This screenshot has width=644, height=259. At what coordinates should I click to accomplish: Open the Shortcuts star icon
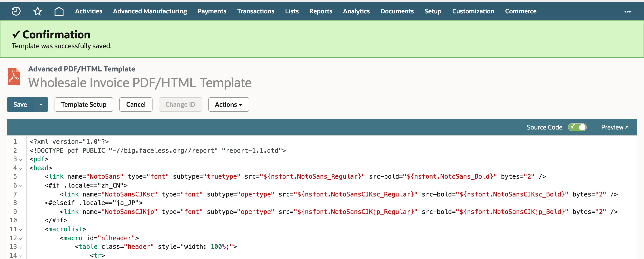click(x=38, y=11)
